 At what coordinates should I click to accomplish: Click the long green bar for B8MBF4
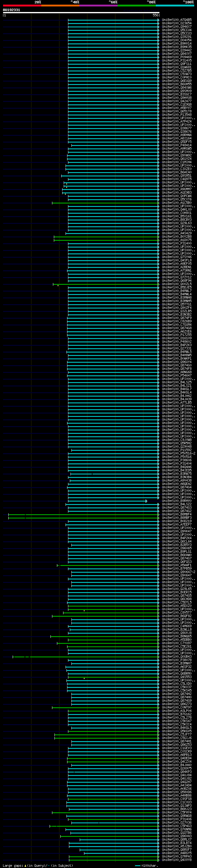(x=83, y=514)
